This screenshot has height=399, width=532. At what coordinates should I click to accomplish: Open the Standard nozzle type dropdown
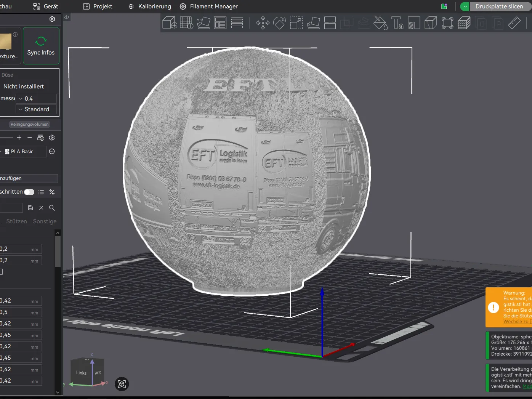click(36, 109)
